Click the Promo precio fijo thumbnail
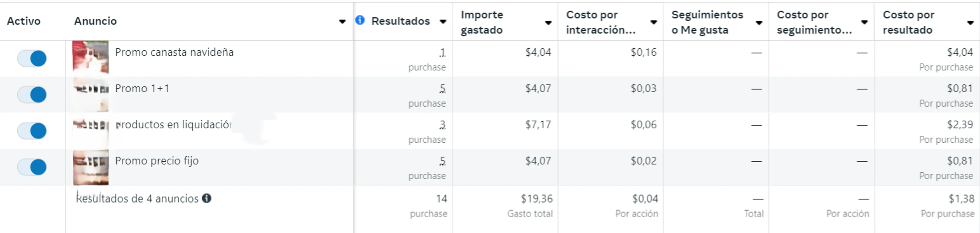The width and height of the screenshot is (980, 233). pos(91,167)
